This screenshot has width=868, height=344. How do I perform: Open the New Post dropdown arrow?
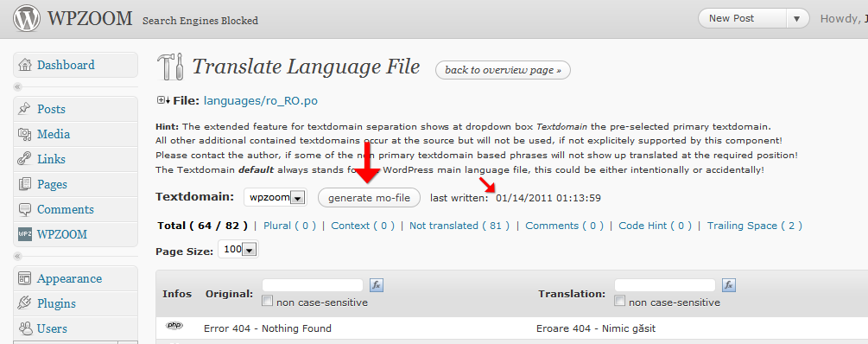(x=797, y=19)
